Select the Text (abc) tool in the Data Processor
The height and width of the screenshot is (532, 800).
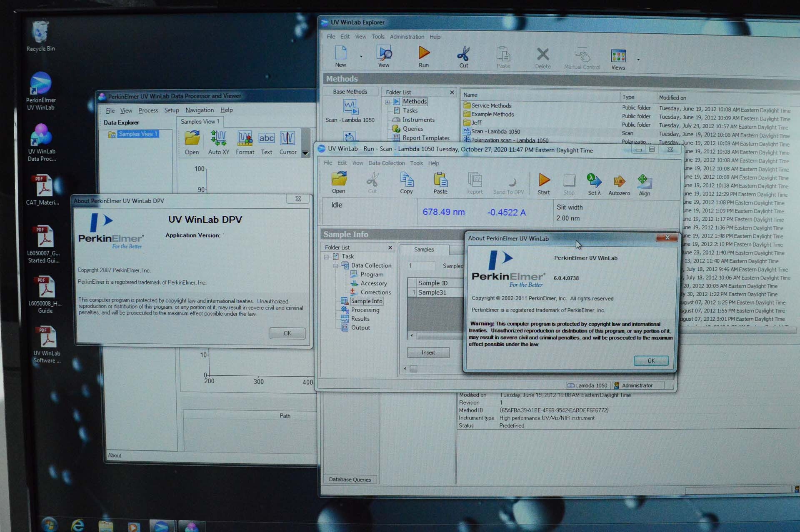267,138
